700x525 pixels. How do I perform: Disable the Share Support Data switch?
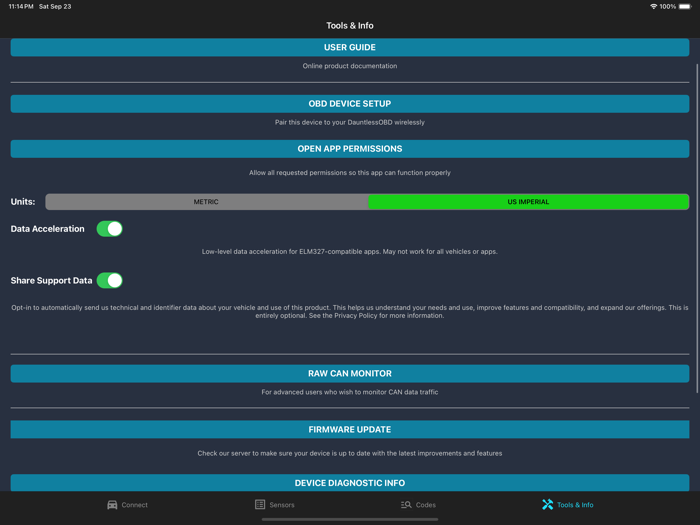(109, 280)
